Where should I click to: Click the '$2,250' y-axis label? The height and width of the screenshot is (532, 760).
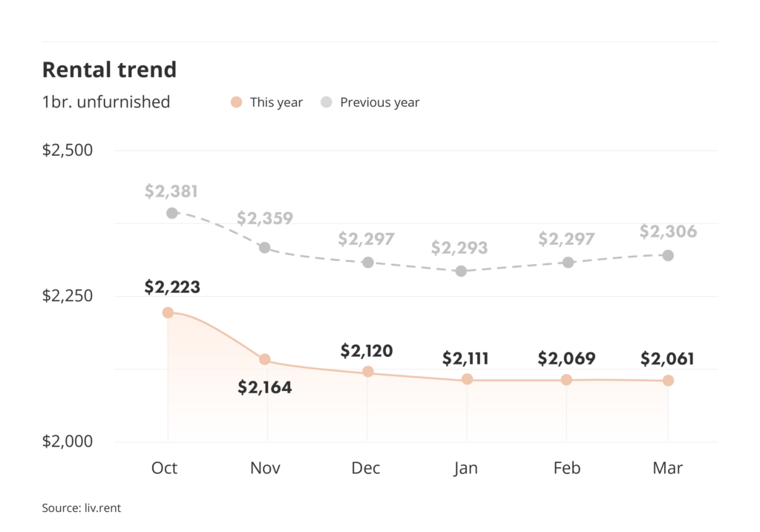[x=68, y=296]
